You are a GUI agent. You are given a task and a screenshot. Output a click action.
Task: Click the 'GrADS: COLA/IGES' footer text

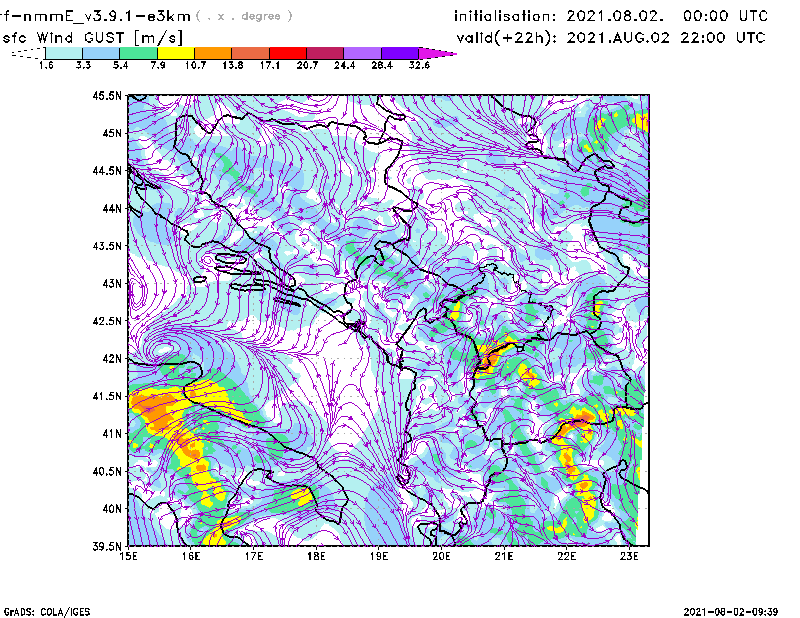pos(47,612)
